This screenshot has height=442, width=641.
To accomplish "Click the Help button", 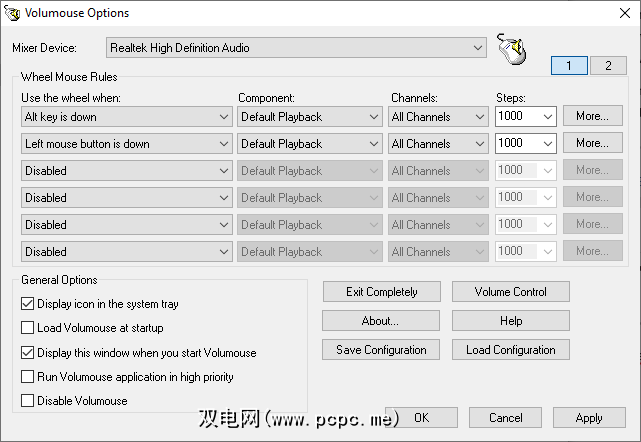I will [x=511, y=321].
